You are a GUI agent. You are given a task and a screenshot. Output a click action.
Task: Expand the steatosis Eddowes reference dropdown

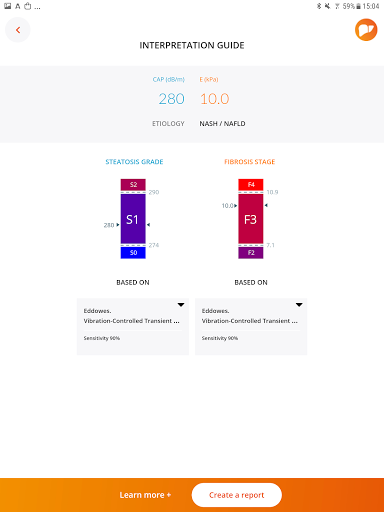tap(133, 327)
